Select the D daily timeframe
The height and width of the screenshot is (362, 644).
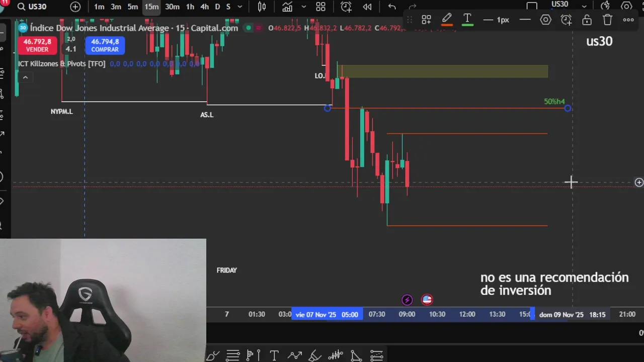coord(217,7)
